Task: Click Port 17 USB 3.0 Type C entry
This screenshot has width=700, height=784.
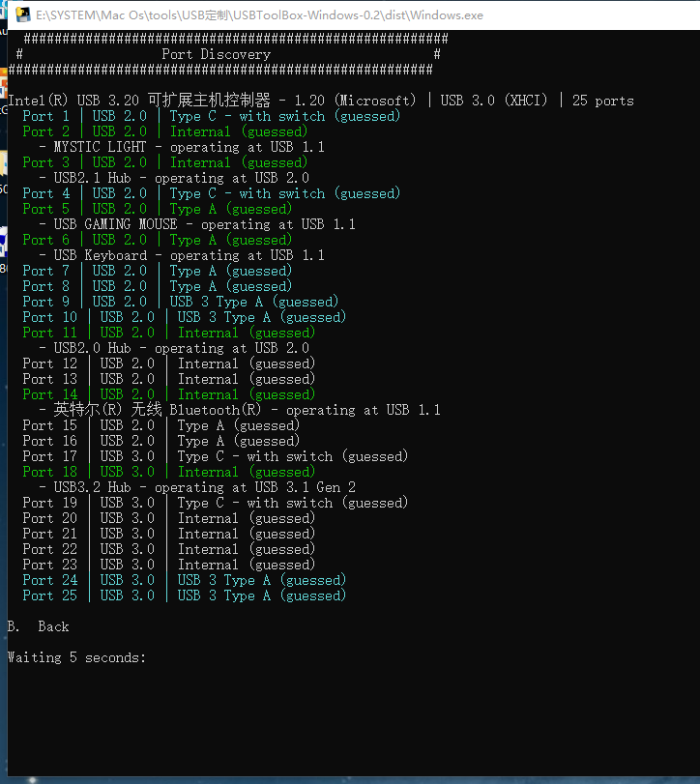Action: point(215,456)
